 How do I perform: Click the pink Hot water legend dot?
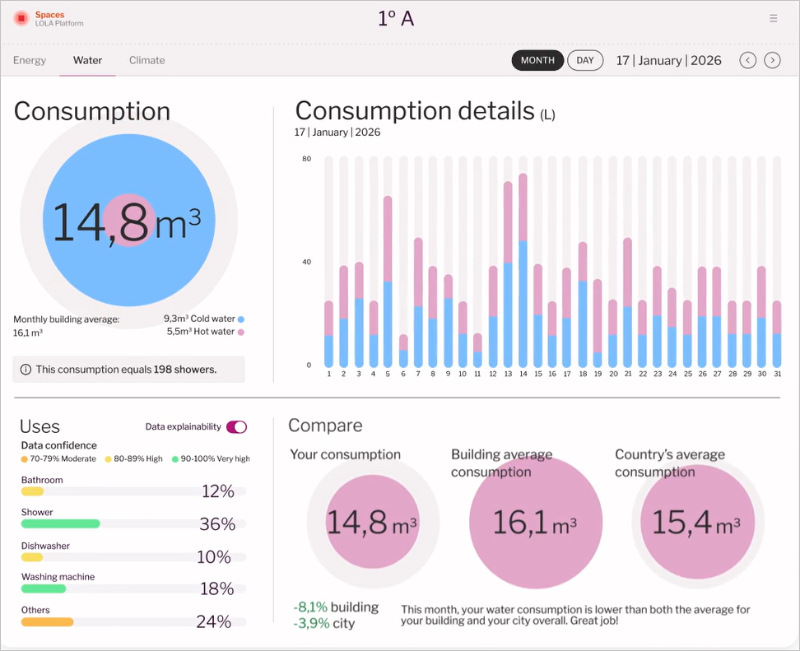pos(241,331)
